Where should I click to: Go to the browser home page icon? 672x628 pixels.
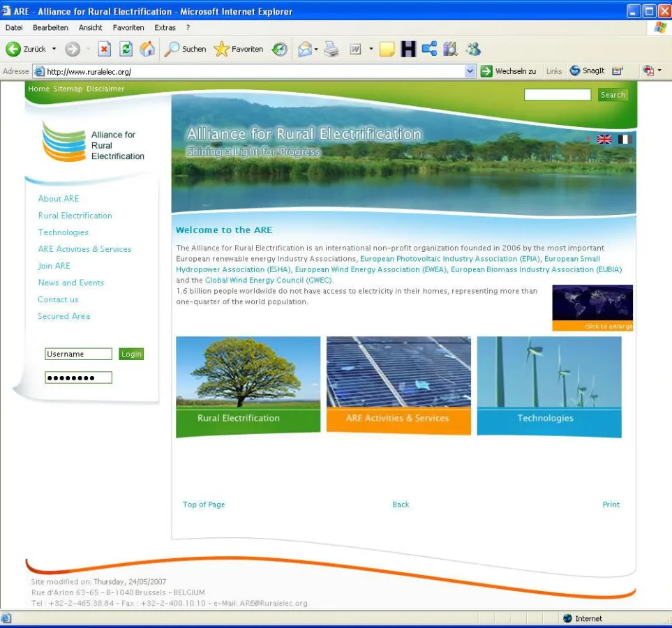(x=147, y=49)
